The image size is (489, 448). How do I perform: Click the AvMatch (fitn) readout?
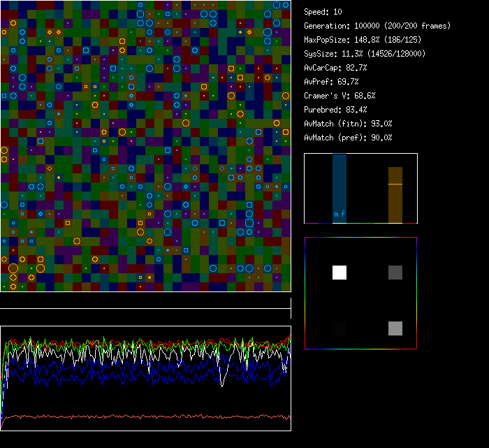click(x=348, y=124)
